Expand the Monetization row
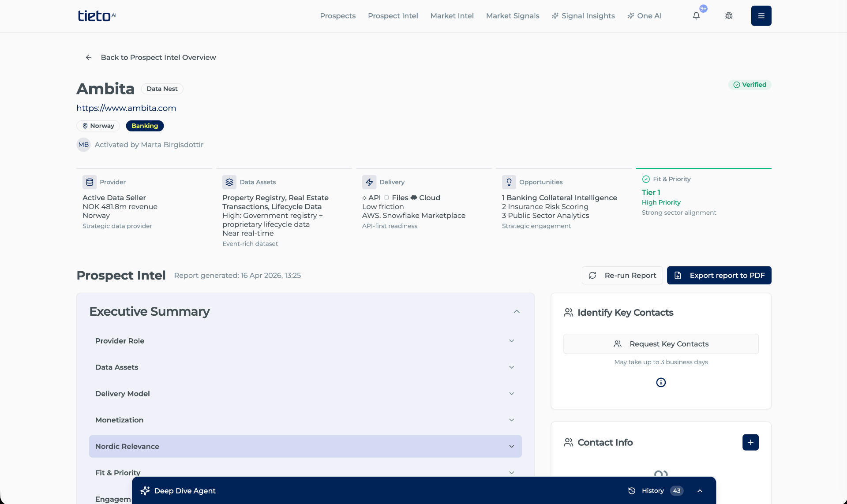847x504 pixels. coord(305,420)
